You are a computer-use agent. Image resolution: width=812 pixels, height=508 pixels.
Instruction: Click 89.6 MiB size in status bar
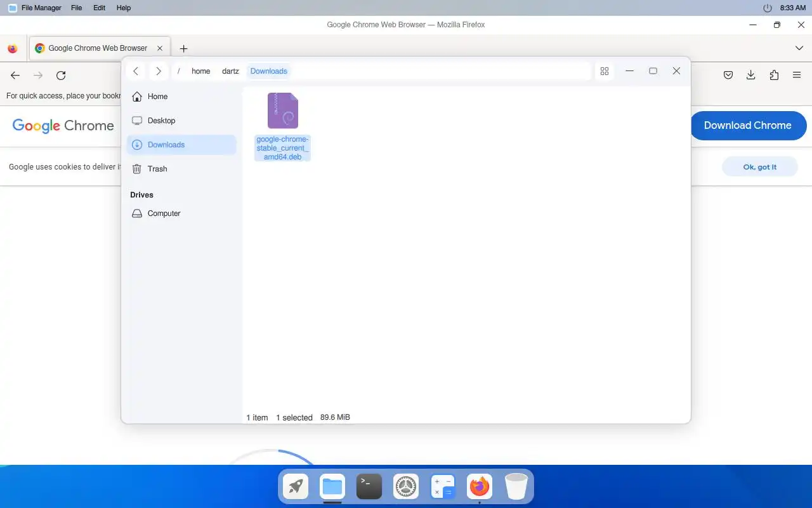335,417
